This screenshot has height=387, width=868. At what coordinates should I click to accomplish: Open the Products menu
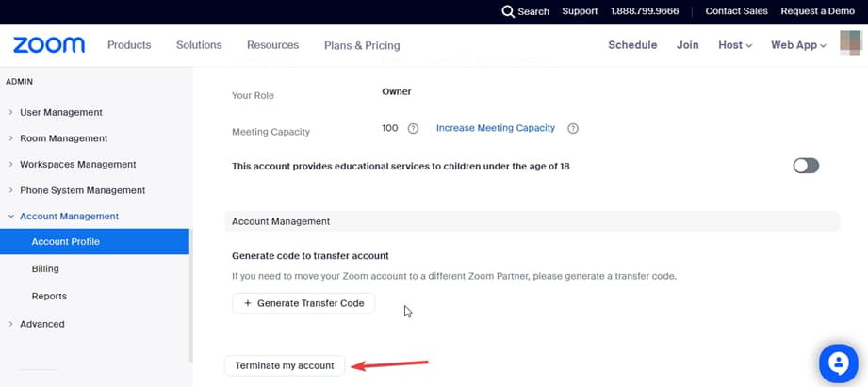point(129,45)
